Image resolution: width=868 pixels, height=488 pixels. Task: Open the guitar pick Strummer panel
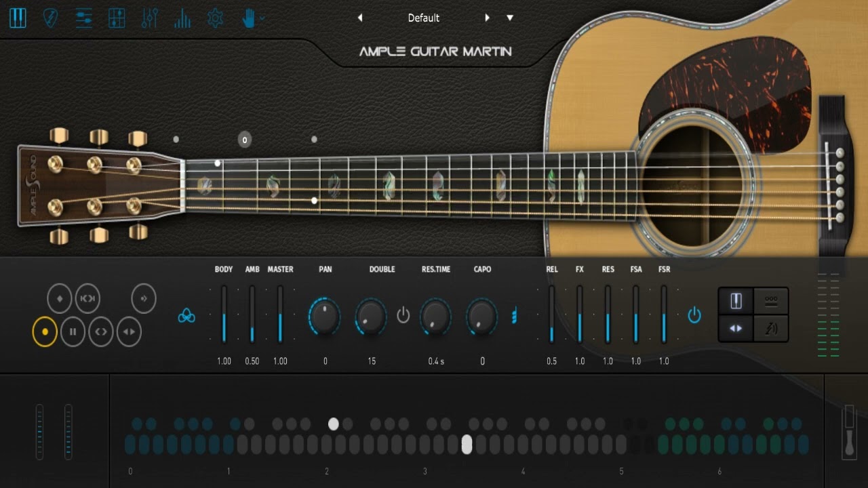click(x=51, y=18)
